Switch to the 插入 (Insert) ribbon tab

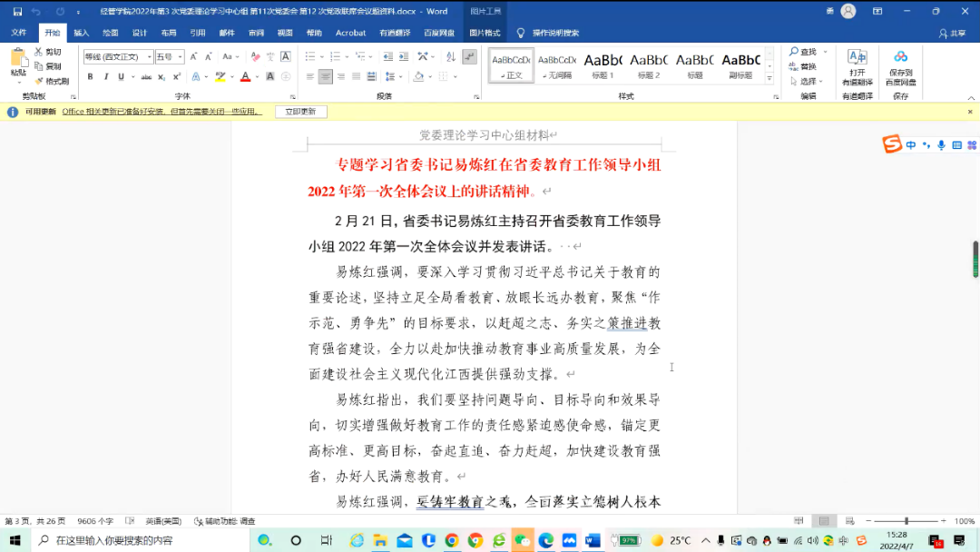pyautogui.click(x=82, y=33)
